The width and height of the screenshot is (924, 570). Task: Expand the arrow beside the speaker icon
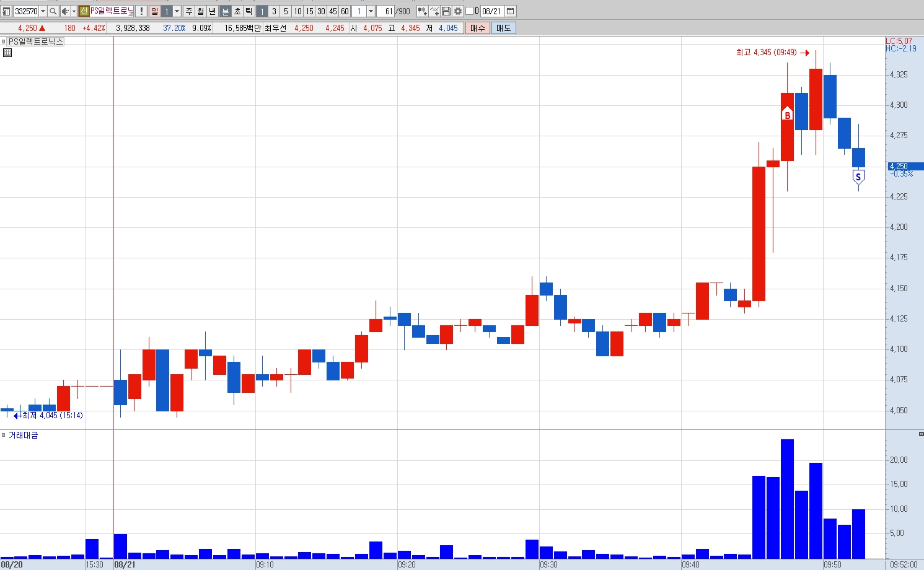(x=74, y=11)
